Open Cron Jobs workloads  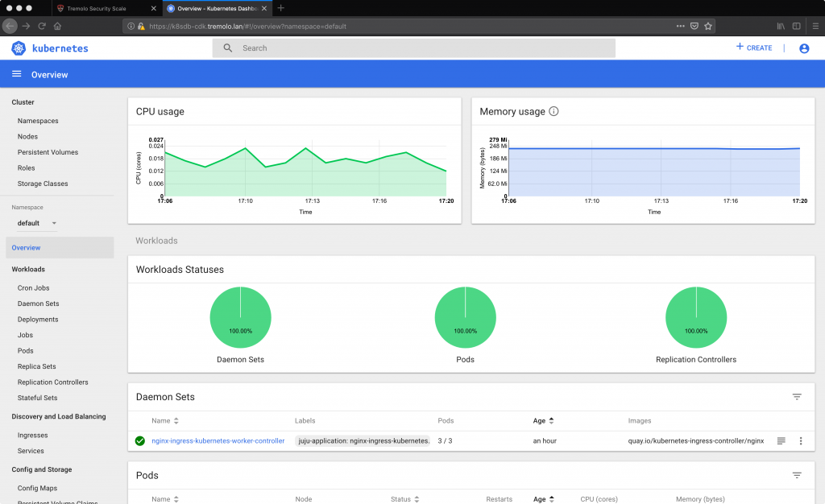pos(33,288)
